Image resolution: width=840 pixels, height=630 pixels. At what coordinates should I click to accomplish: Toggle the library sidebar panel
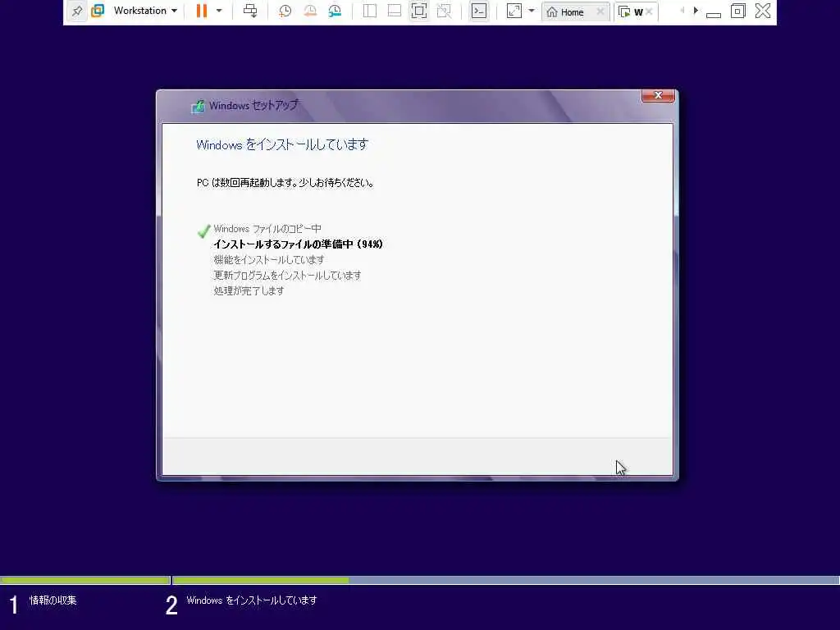370,11
